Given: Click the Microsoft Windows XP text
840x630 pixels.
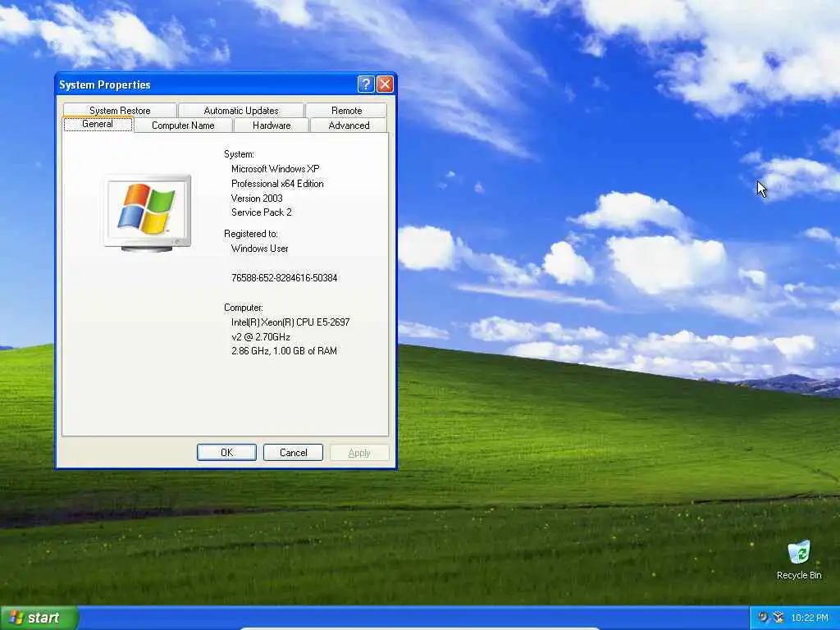Looking at the screenshot, I should pos(276,169).
